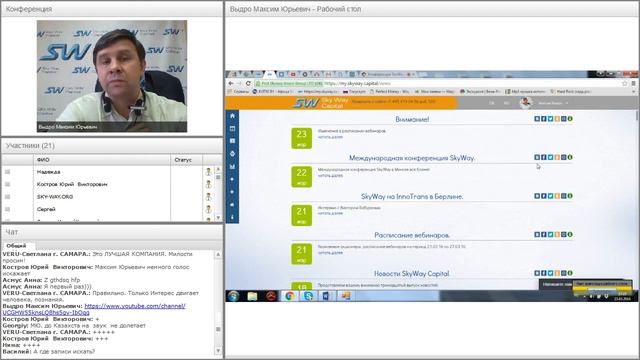Share Новости SkyWay Capital on Twitter
640x360 pixels.
550,273
